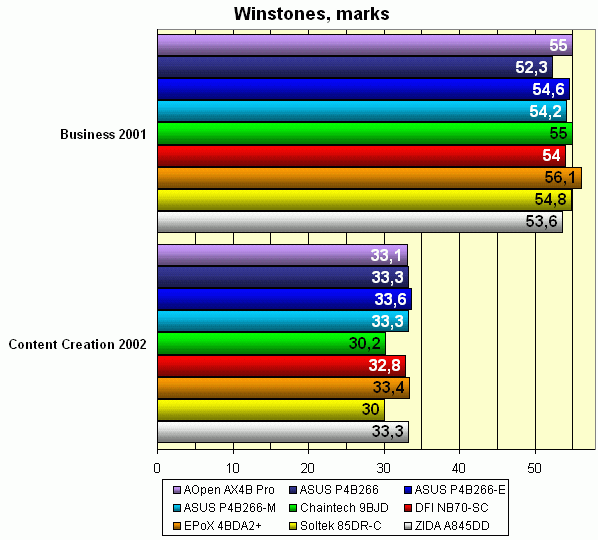
Task: Click the x-axis tick label 10
Action: [x=232, y=468]
